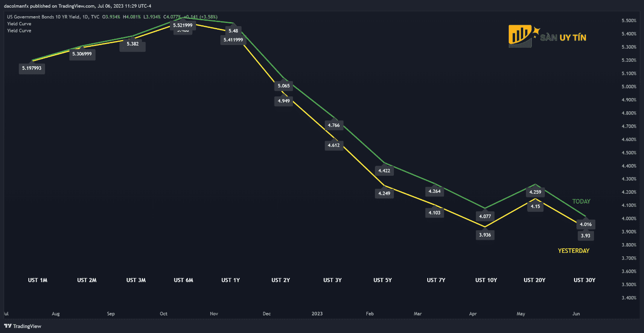Viewport: 644px width, 333px height.
Task: Click Feb on the time axis
Action: (x=370, y=314)
